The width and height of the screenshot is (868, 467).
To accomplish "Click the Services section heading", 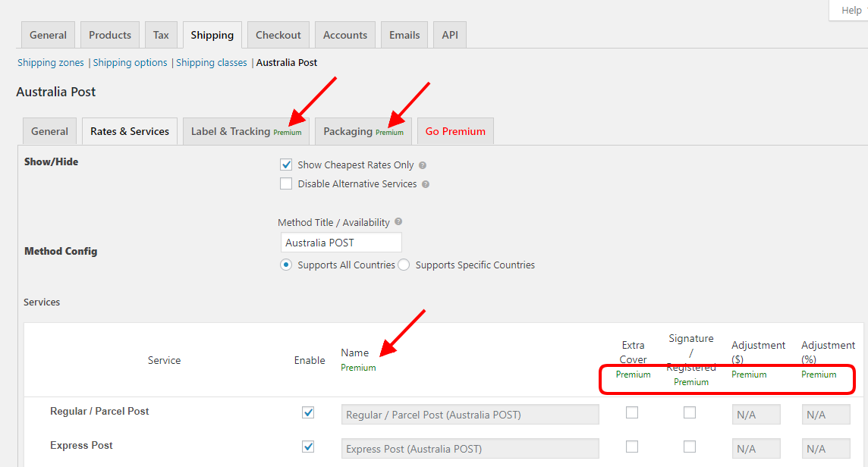I will [x=42, y=302].
